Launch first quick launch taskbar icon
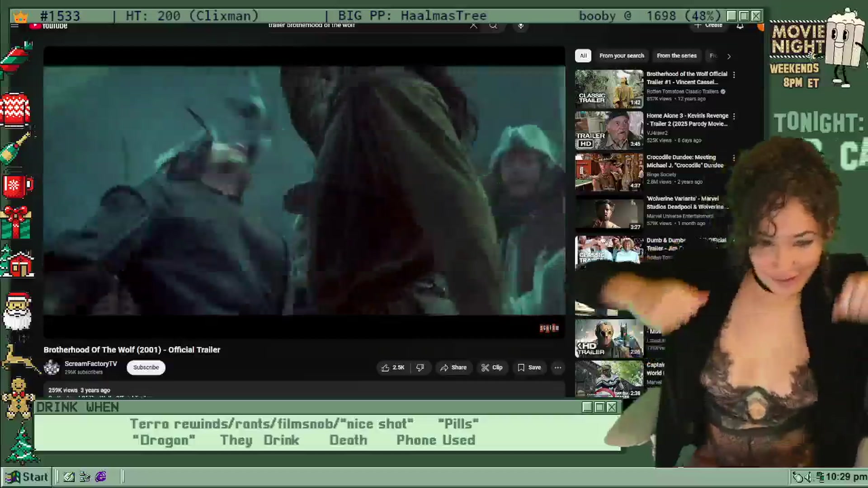The width and height of the screenshot is (868, 488). 69,477
